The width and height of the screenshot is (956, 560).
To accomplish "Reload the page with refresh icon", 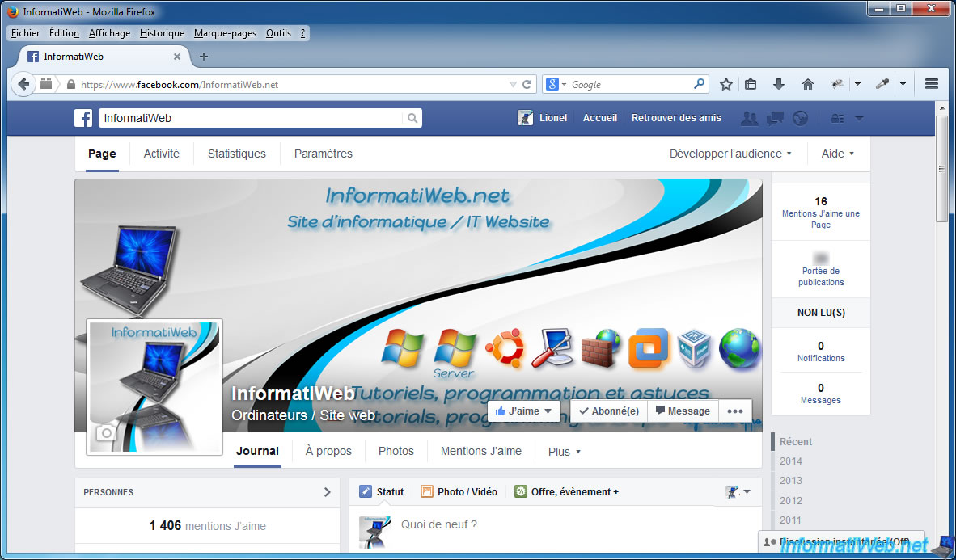I will (x=528, y=84).
